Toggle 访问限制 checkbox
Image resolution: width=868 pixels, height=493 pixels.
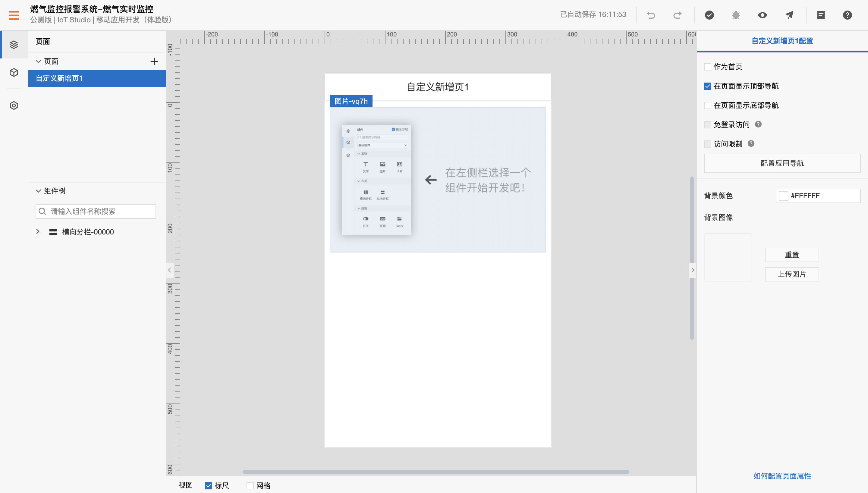(708, 144)
